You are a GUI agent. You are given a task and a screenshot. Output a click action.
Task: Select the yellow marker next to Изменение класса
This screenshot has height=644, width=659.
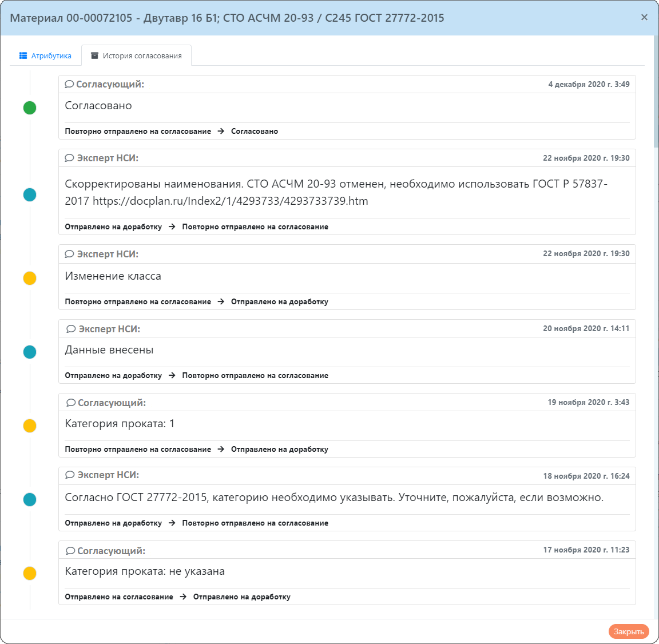(x=30, y=278)
